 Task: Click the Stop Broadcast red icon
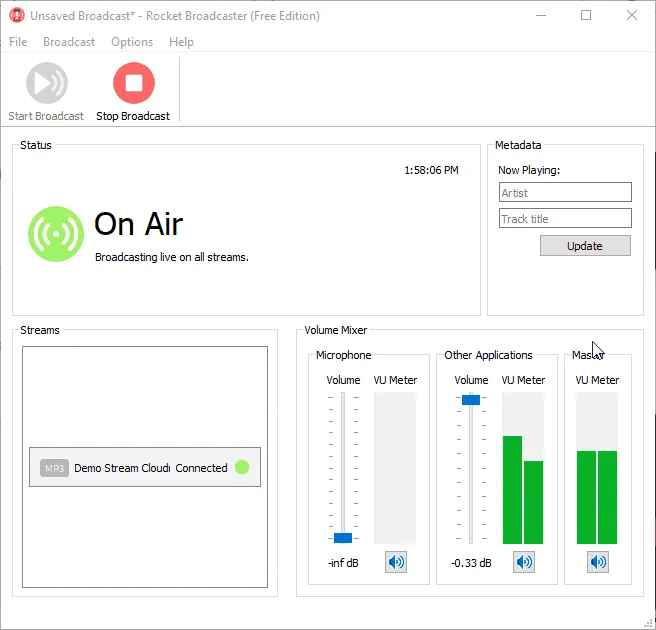tap(133, 83)
